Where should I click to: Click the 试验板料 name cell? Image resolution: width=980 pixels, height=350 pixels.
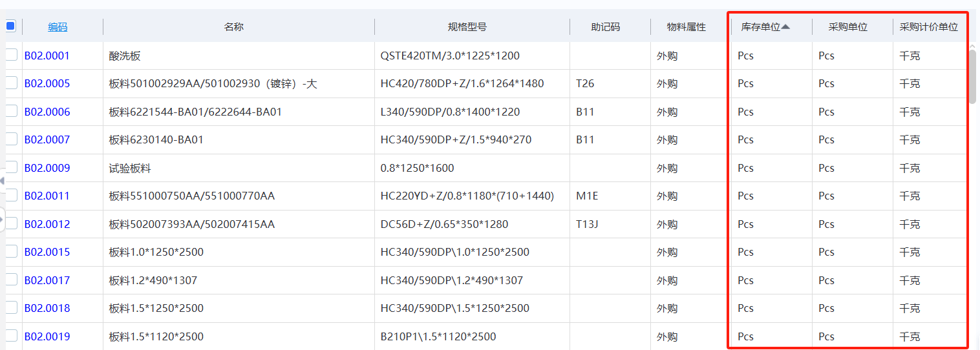tap(130, 168)
